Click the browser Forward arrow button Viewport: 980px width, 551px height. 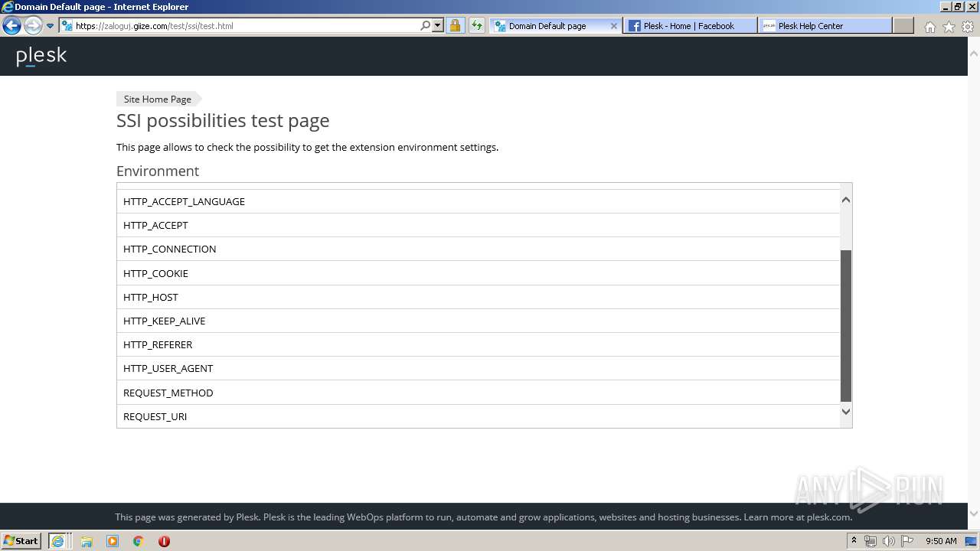click(x=32, y=25)
